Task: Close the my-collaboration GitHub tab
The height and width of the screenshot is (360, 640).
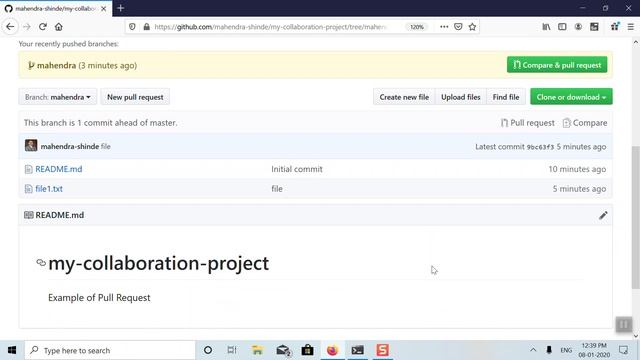Action: click(x=103, y=8)
